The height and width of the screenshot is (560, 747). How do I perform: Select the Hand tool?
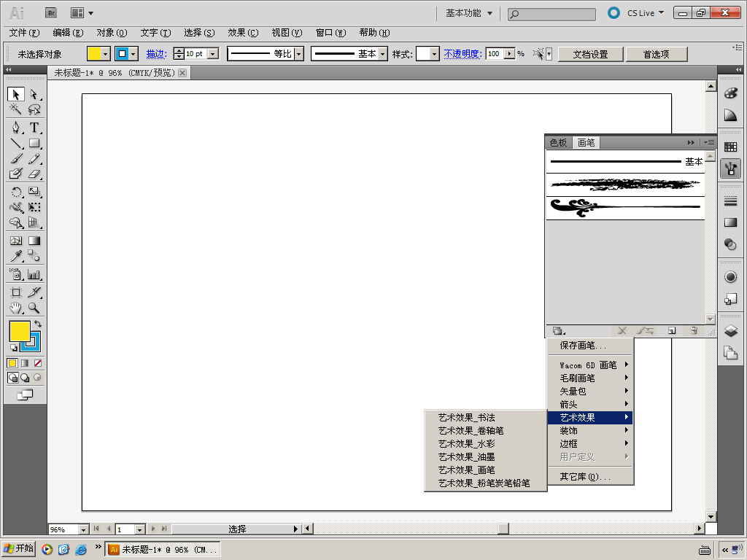16,308
